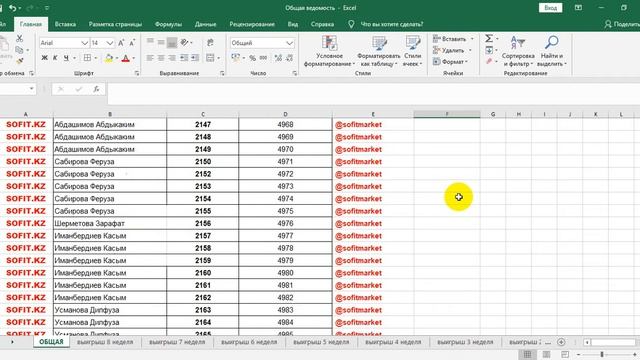Click the Percent Style icon

[253, 58]
